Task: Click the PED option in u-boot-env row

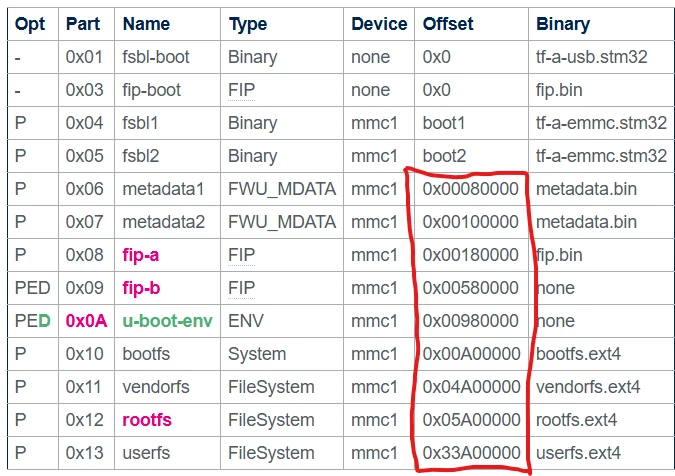Action: coord(33,321)
